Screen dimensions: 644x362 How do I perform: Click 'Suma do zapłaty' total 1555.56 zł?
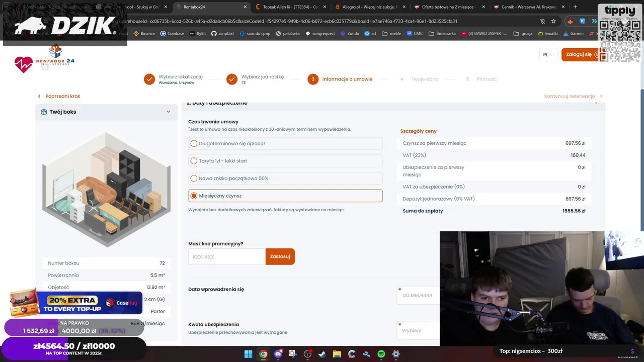tap(494, 211)
